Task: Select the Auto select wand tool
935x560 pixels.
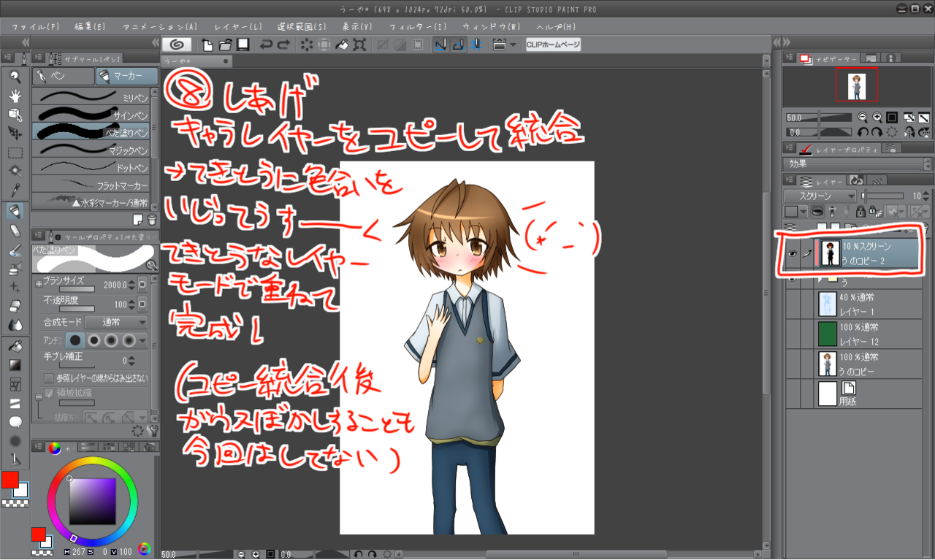Action: coord(15,172)
